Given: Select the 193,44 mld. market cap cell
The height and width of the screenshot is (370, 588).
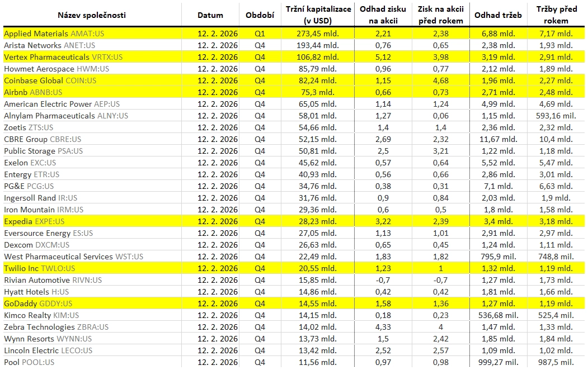Looking at the screenshot, I should tap(318, 45).
